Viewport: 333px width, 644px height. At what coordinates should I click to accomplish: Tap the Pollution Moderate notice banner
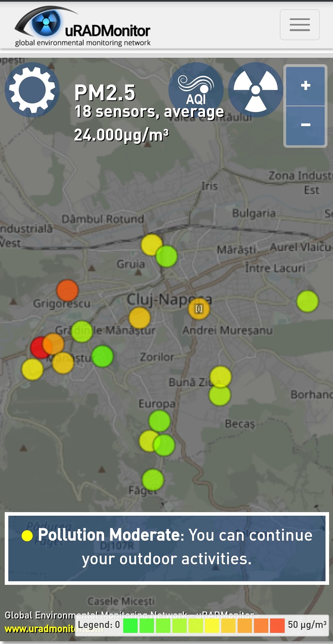tap(166, 548)
